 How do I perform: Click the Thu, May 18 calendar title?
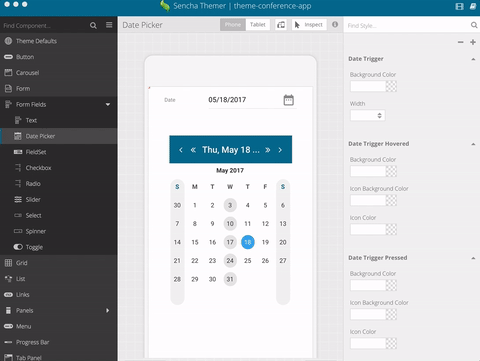(231, 150)
